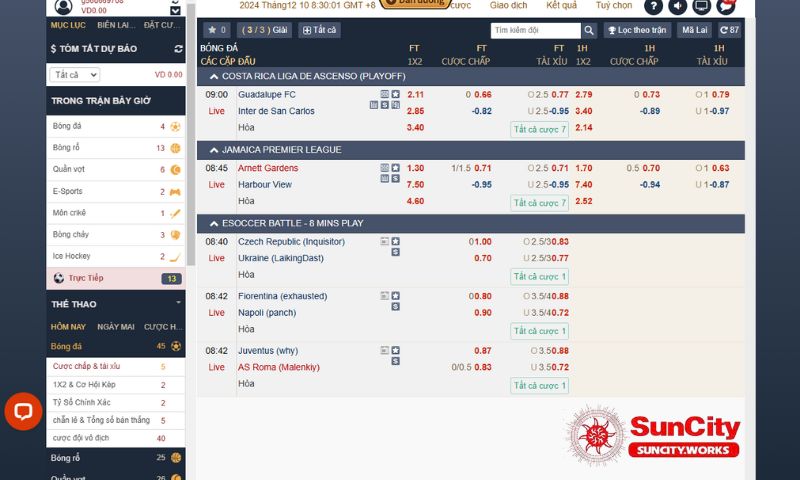Viewport: 800px width, 480px height.
Task: Open the 'Tất cả' bet filter dropdown
Action: pos(74,74)
